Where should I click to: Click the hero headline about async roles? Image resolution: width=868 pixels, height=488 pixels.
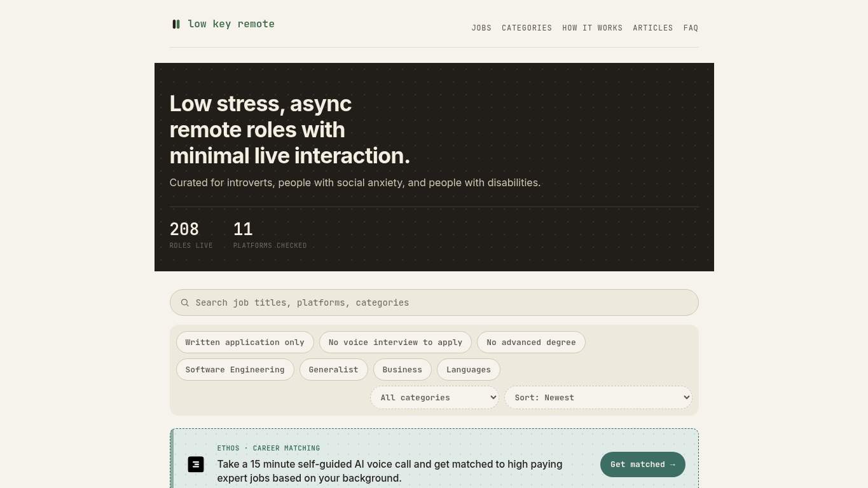[290, 130]
